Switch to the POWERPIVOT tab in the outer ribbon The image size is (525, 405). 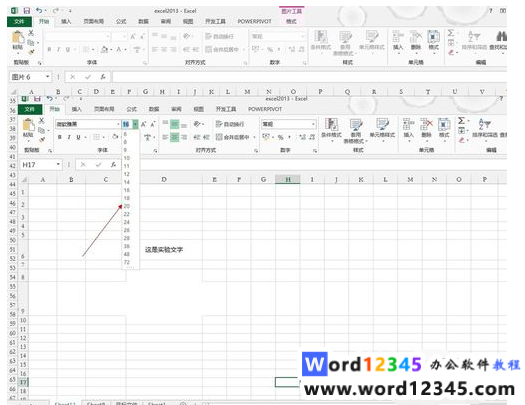(x=254, y=21)
